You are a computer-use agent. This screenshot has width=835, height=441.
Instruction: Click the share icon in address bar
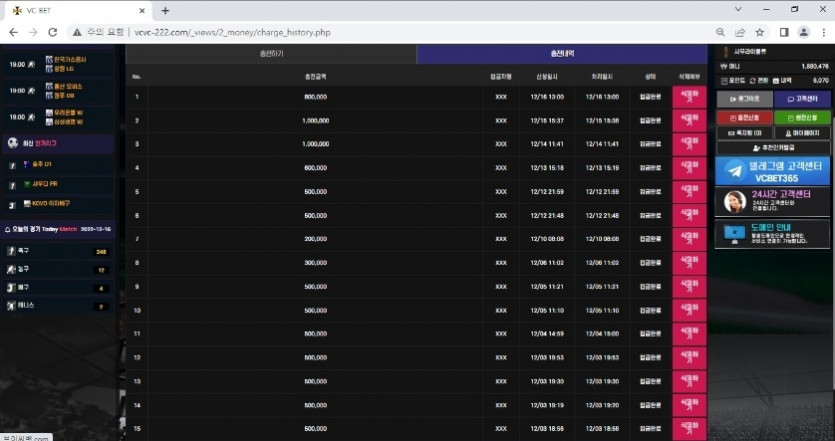point(740,32)
